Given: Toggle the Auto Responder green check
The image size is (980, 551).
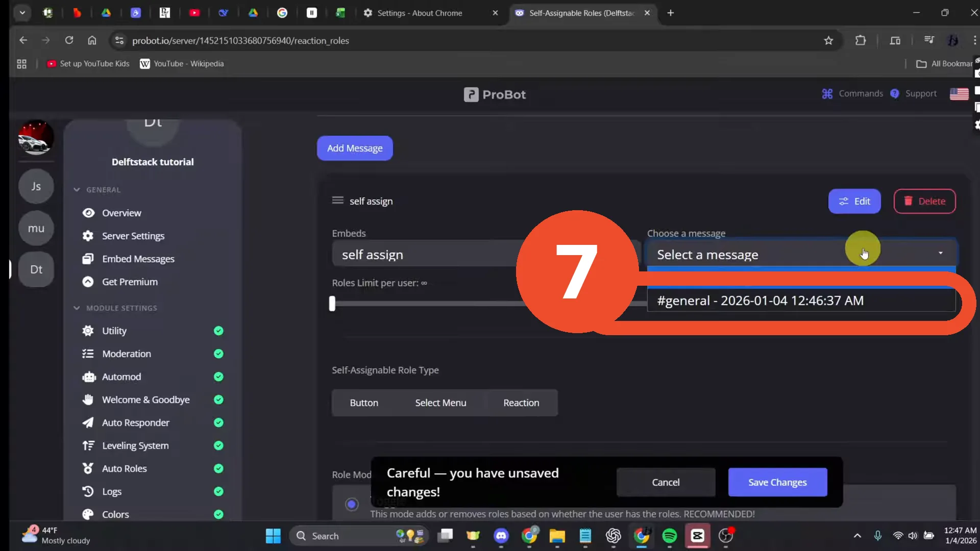Looking at the screenshot, I should pos(218,422).
